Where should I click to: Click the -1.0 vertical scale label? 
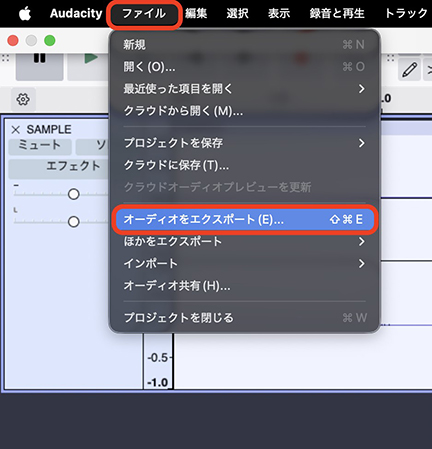[x=158, y=382]
